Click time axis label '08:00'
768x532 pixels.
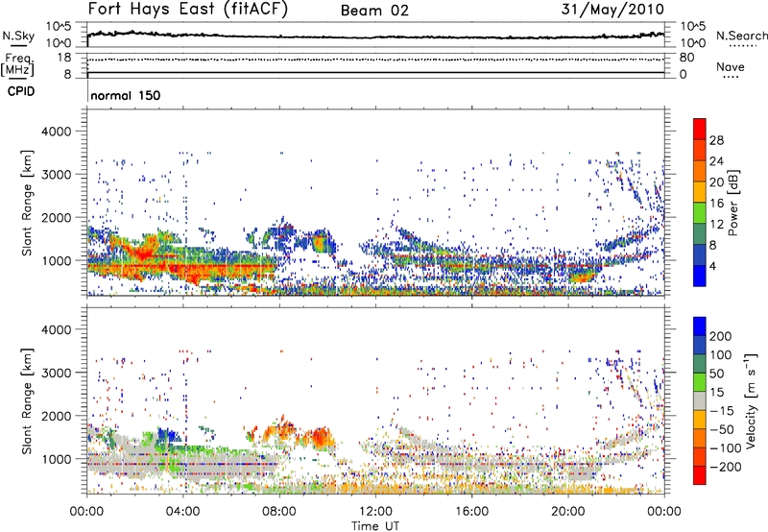point(279,512)
